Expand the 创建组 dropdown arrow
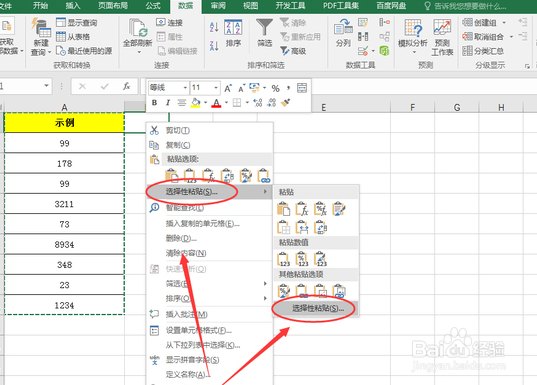Viewport: 537px width, 385px height. point(504,23)
